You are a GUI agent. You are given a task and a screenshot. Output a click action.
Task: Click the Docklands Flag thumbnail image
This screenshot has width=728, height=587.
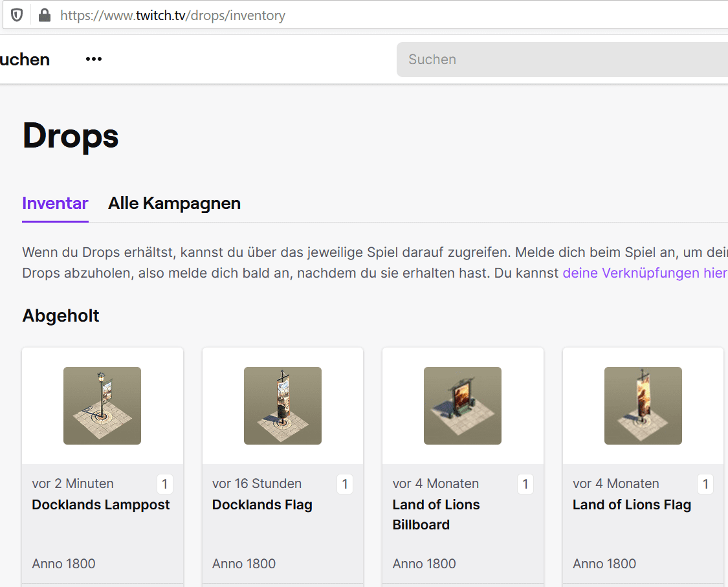[x=283, y=406]
